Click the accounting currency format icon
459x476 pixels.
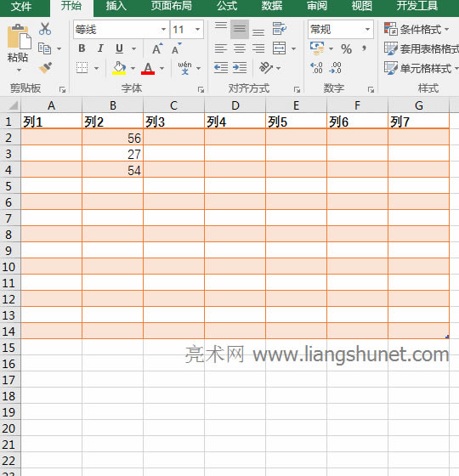point(317,48)
